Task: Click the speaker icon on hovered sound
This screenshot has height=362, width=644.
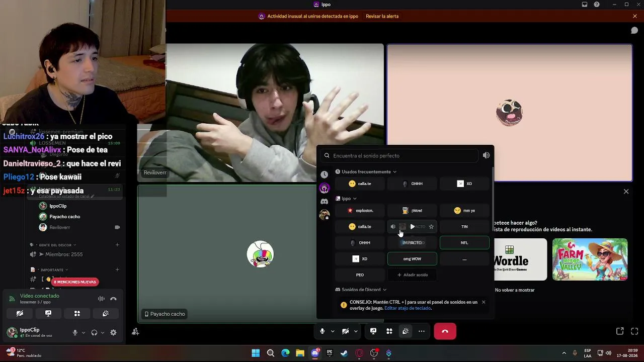Action: point(393,227)
